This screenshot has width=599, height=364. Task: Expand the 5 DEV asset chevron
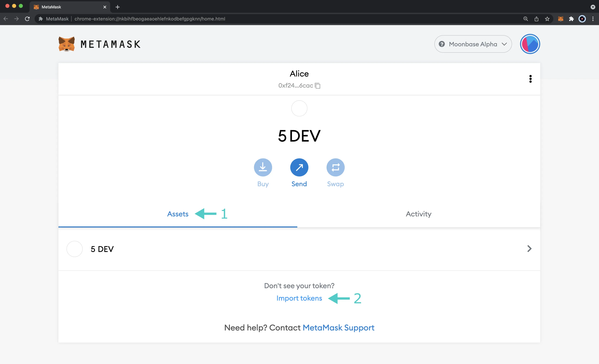pos(529,249)
